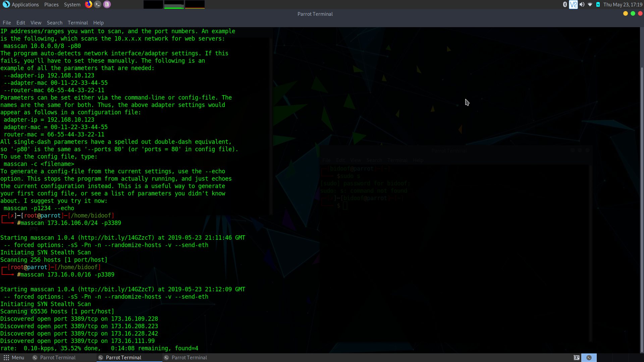Viewport: 644px width, 362px height.
Task: Open the terminal Search menu
Action: 55,23
